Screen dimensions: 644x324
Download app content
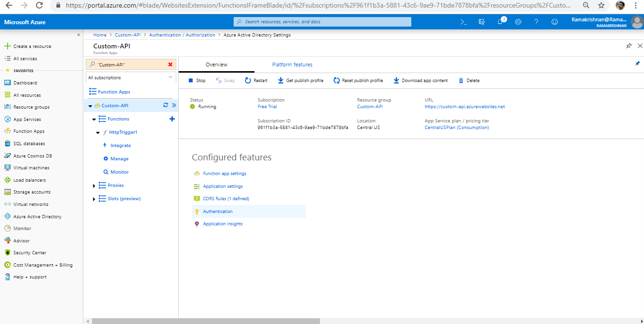coord(420,81)
